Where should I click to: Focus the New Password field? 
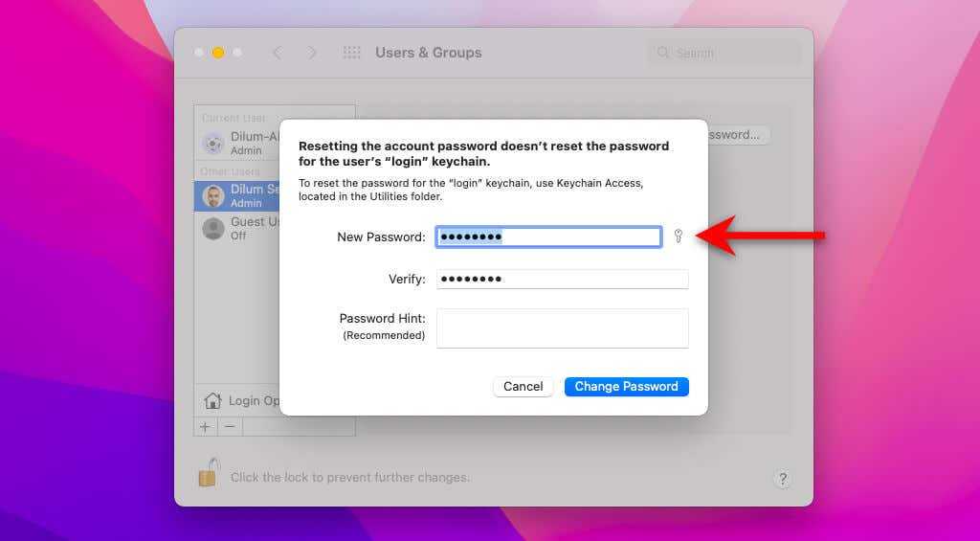click(548, 237)
